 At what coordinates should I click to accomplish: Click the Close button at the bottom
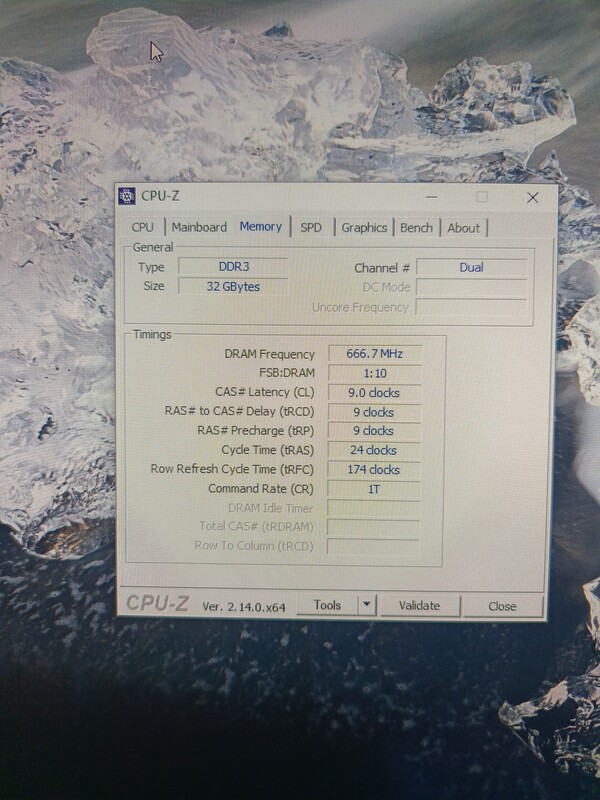click(502, 606)
